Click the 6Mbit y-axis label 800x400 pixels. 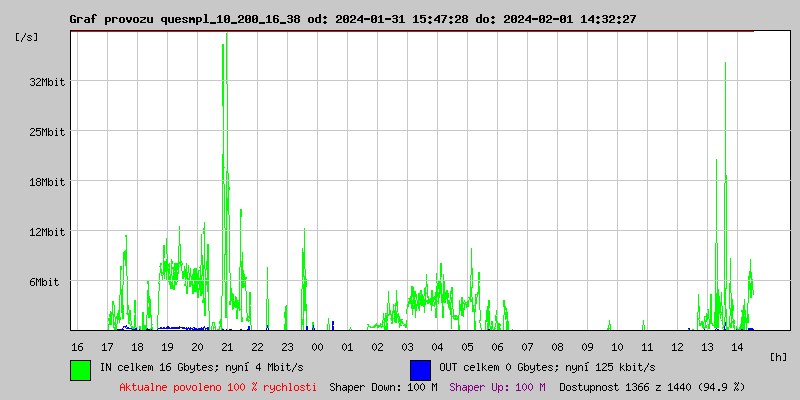click(43, 282)
